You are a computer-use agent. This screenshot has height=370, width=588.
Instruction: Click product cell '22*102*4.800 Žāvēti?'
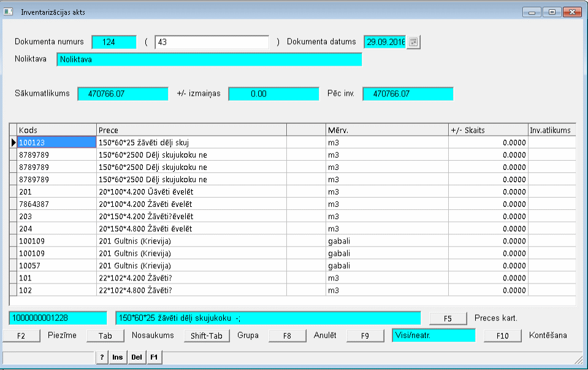192,290
